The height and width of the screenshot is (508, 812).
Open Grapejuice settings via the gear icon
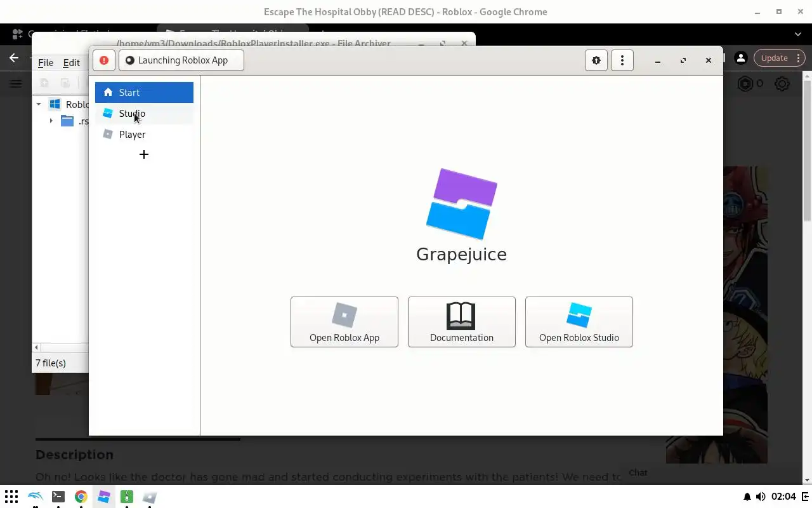[x=596, y=60]
